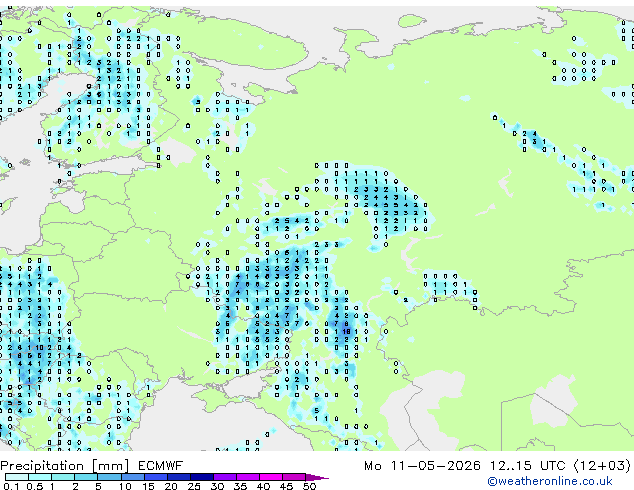Image resolution: width=634 pixels, height=490 pixels.
Task: Click the '18' precipitation value on the map
Action: (347, 332)
